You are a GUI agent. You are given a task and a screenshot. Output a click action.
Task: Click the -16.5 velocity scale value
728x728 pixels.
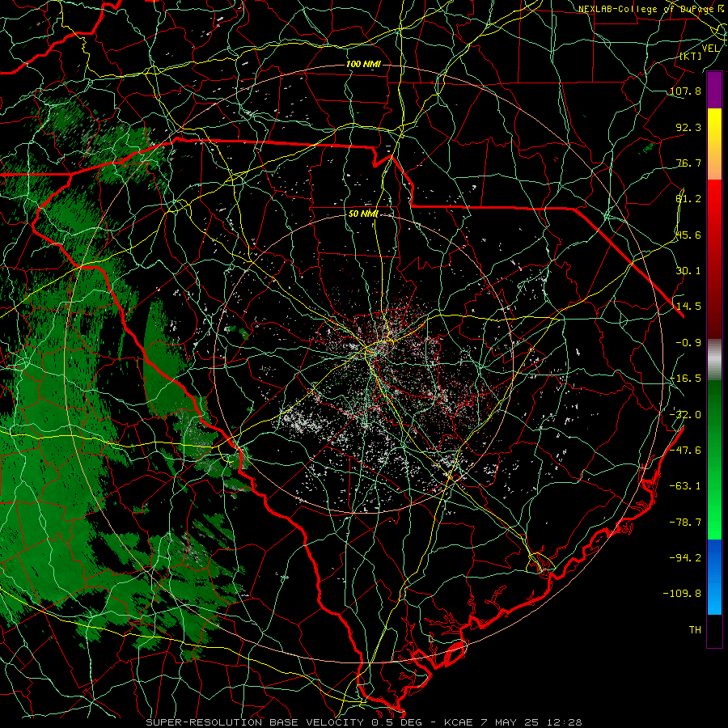tap(685, 379)
